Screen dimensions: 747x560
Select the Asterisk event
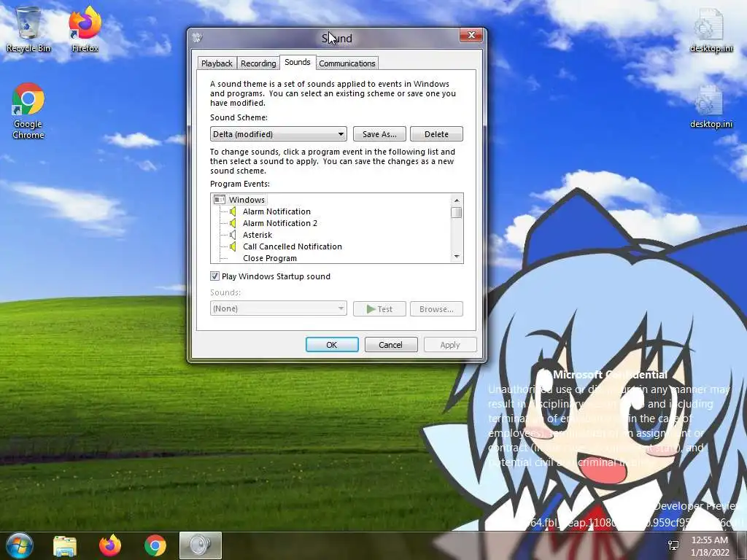tap(258, 235)
